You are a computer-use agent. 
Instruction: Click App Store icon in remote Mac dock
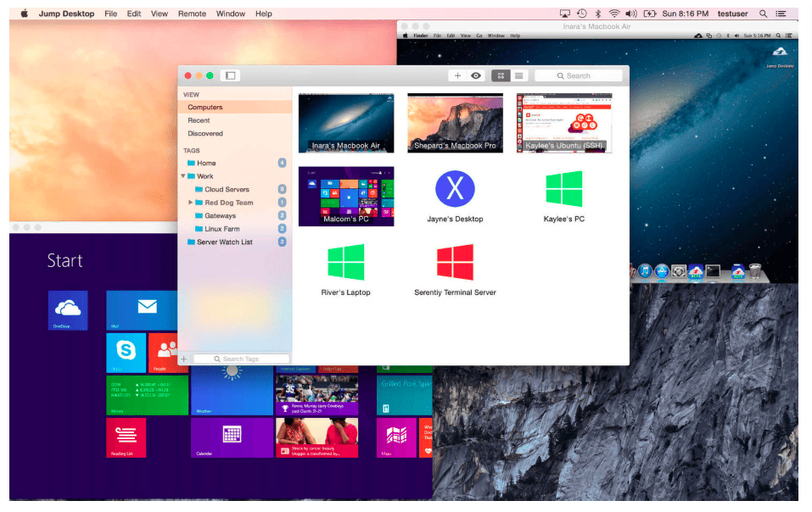662,271
